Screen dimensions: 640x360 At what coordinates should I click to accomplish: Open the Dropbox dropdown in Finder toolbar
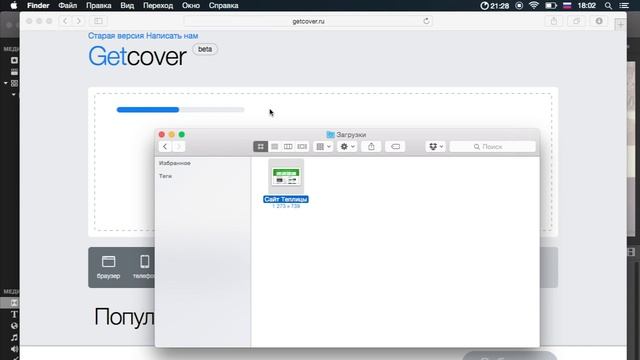436,147
